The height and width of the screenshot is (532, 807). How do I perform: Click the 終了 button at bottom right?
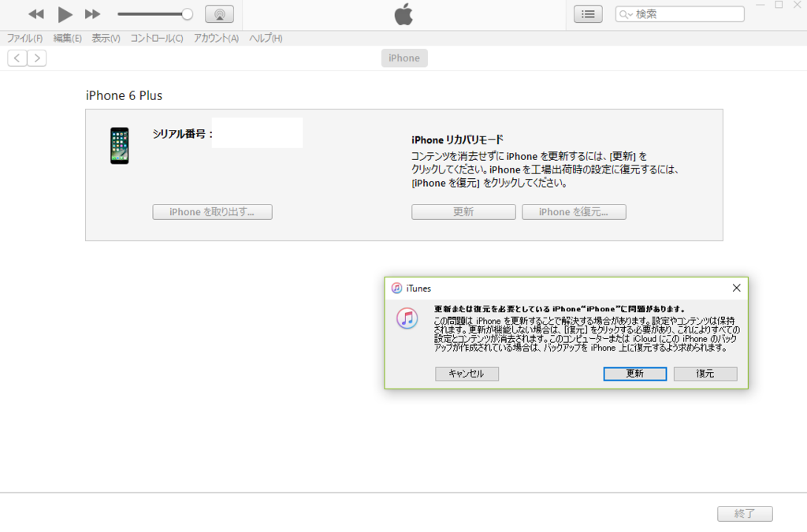(745, 513)
